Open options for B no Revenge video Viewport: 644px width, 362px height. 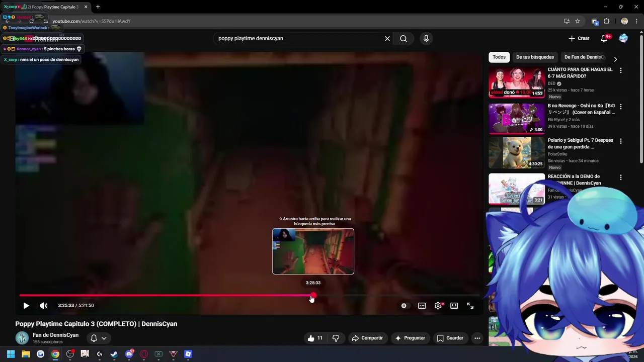621,107
